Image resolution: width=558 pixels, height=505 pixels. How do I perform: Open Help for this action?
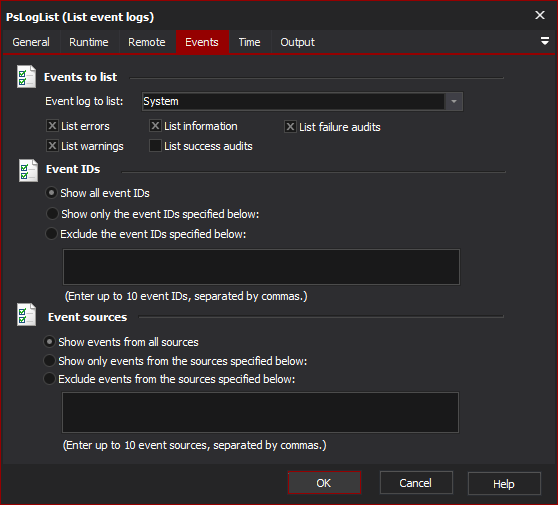(504, 484)
